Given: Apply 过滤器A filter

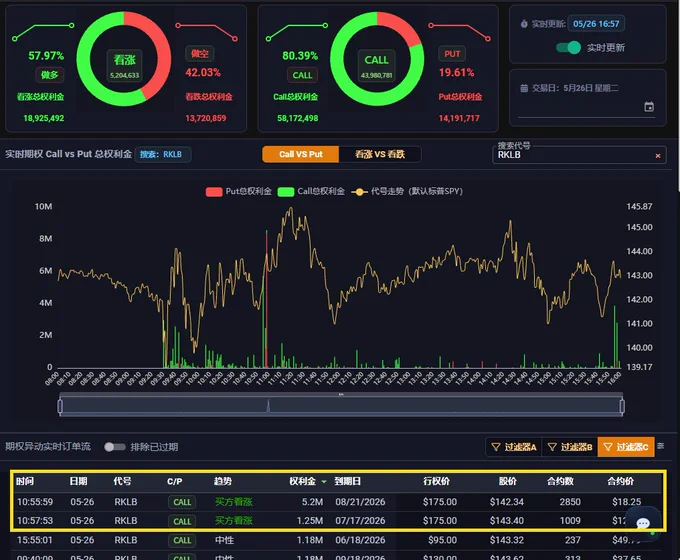Looking at the screenshot, I should pyautogui.click(x=513, y=447).
